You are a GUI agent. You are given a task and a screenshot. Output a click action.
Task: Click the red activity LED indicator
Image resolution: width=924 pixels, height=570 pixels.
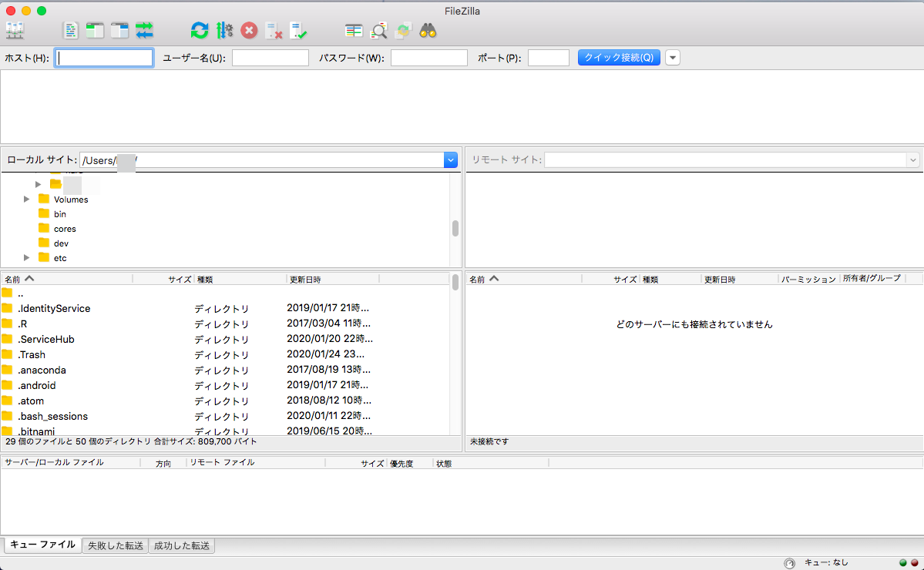(915, 563)
